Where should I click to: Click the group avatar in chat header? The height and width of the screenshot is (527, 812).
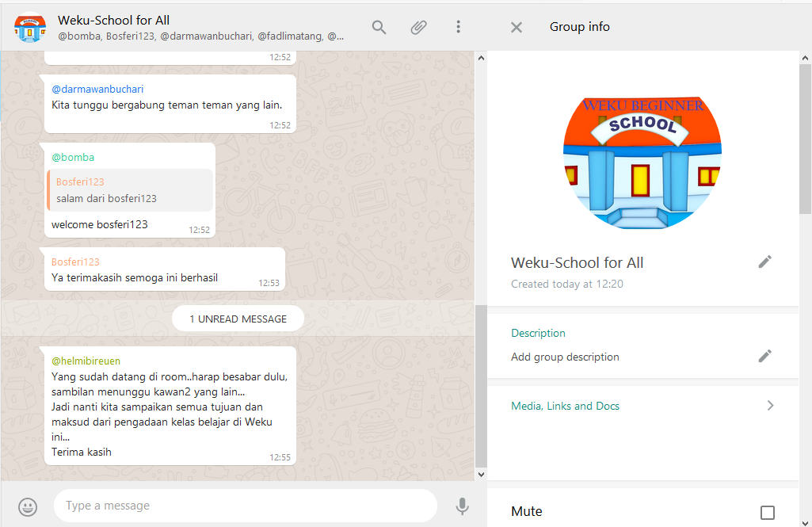tap(30, 27)
